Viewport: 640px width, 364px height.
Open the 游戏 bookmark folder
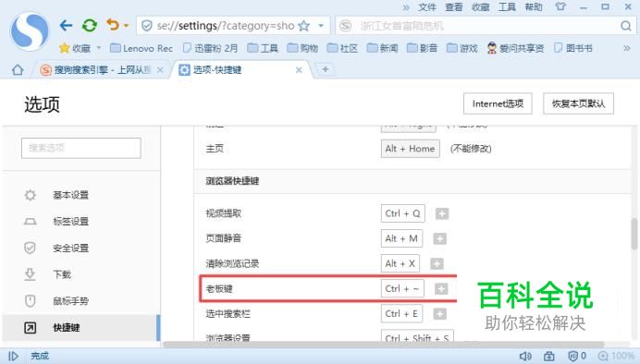tap(462, 48)
